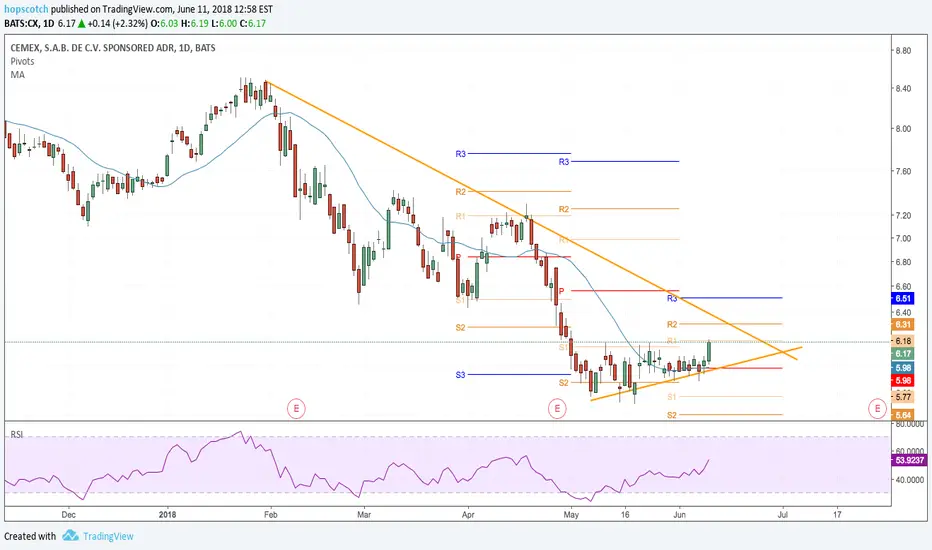Image resolution: width=932 pixels, height=550 pixels.
Task: Click the red 5.98 price tag
Action: coord(903,381)
